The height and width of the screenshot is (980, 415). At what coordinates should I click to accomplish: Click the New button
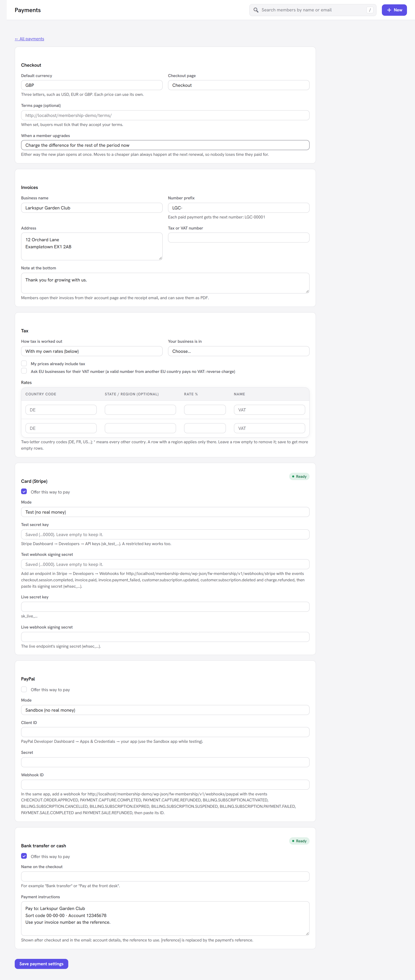click(394, 10)
